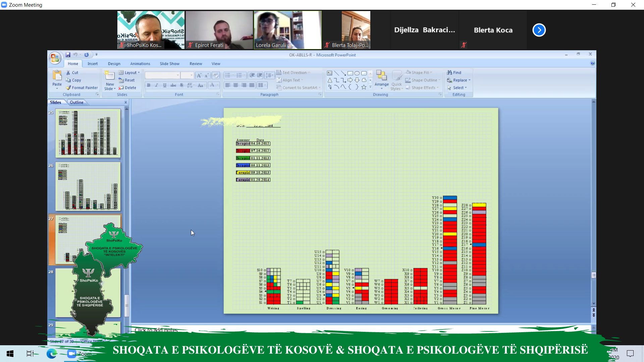The height and width of the screenshot is (362, 644).
Task: Open the Layout dropdown
Action: click(x=129, y=72)
